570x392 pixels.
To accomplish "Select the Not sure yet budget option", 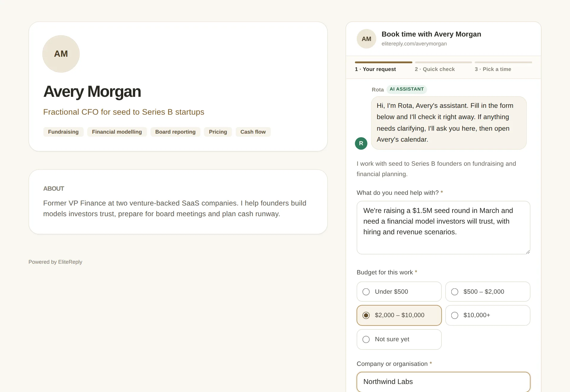I will [399, 339].
